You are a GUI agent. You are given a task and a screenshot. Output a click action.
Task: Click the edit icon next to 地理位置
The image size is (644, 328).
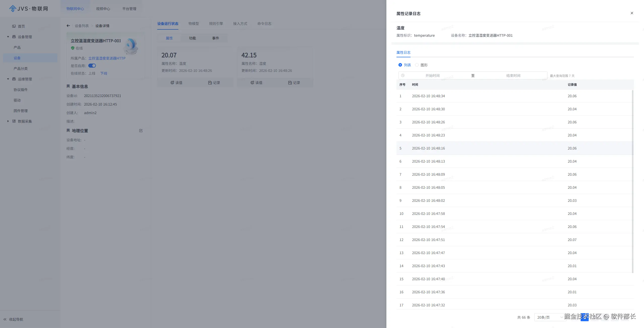click(x=141, y=131)
